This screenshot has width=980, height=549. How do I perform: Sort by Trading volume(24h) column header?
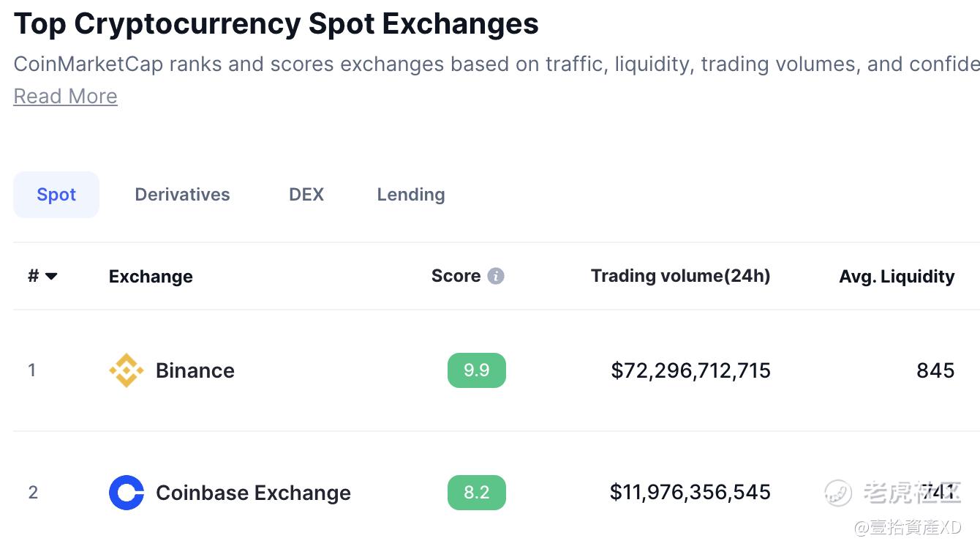[681, 276]
